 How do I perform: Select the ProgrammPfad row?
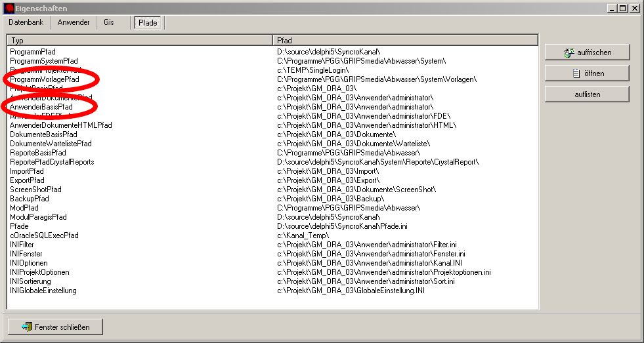[x=33, y=51]
